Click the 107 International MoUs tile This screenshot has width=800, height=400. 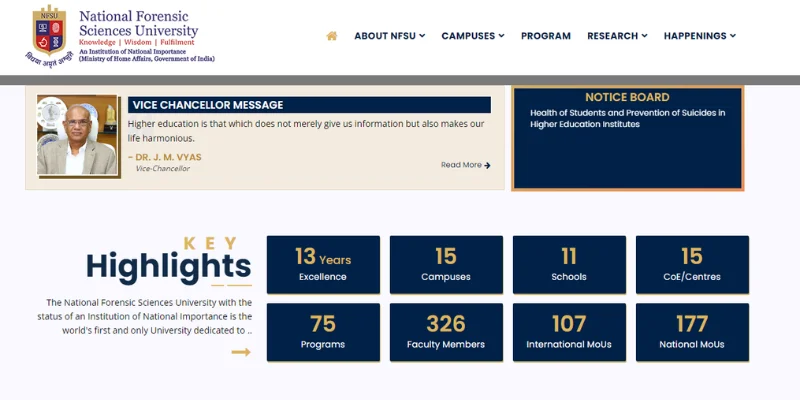[569, 332]
